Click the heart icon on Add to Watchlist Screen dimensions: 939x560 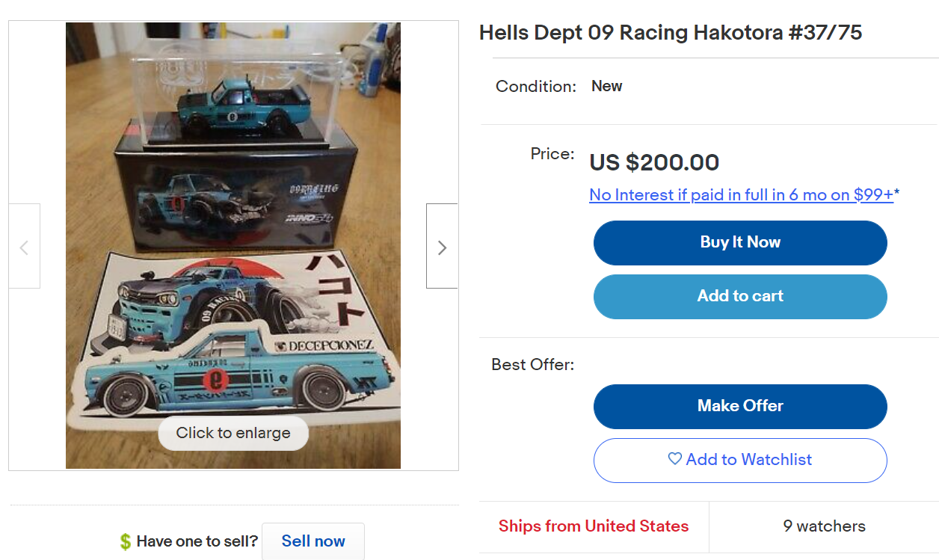pos(675,459)
